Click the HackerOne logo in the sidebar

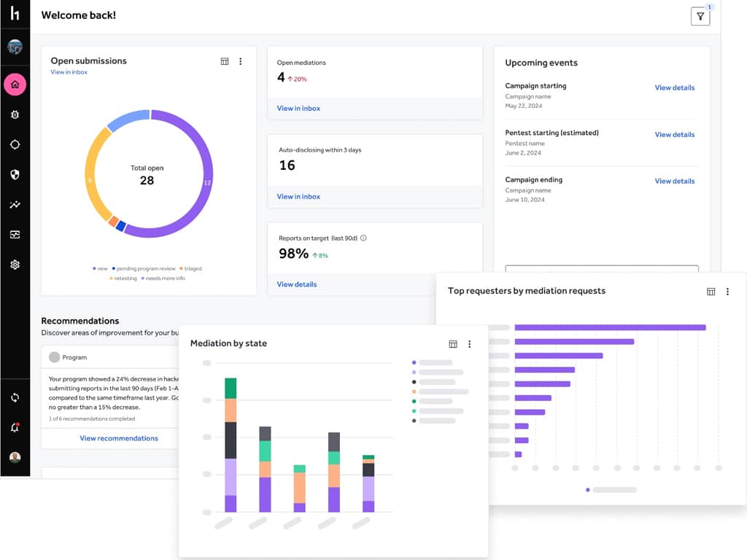coord(15,15)
